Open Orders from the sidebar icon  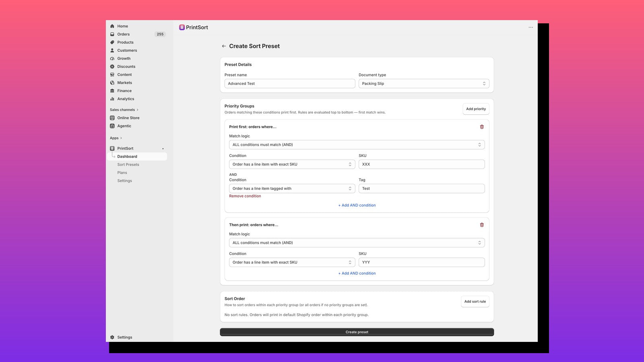tap(112, 34)
